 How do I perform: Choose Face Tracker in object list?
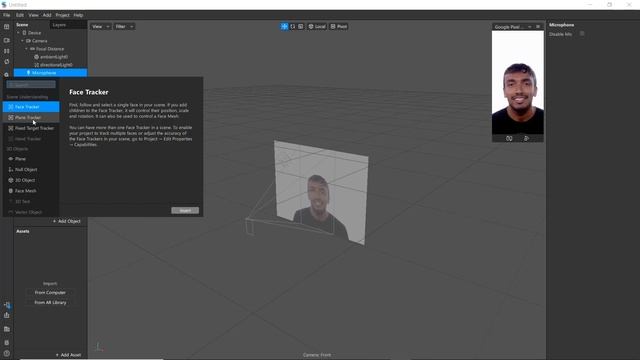pyautogui.click(x=31, y=107)
